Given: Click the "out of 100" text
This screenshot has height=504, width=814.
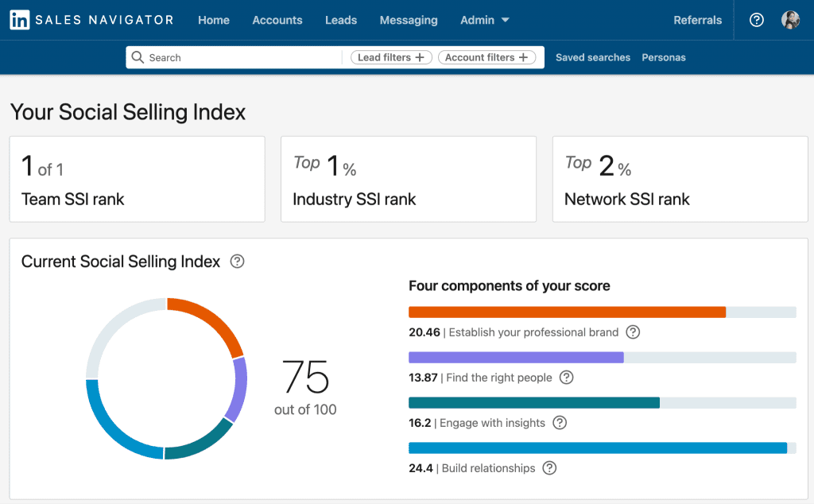Looking at the screenshot, I should (305, 409).
